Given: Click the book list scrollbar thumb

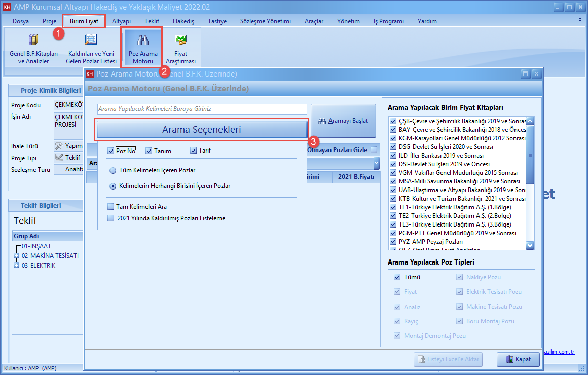Looking at the screenshot, I should coord(530,155).
